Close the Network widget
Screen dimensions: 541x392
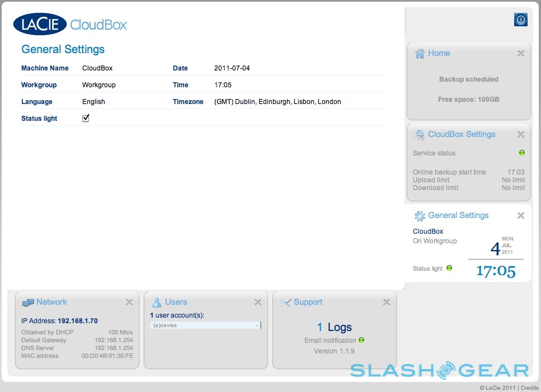129,303
